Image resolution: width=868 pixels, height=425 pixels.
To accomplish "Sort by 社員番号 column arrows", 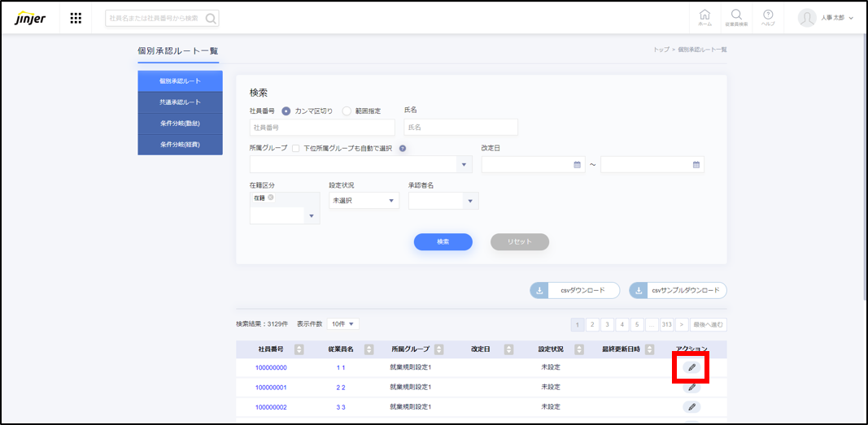I will tap(299, 349).
